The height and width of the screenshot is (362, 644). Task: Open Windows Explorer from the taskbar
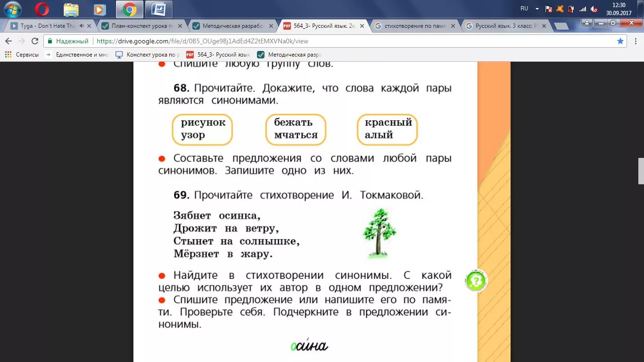71,9
